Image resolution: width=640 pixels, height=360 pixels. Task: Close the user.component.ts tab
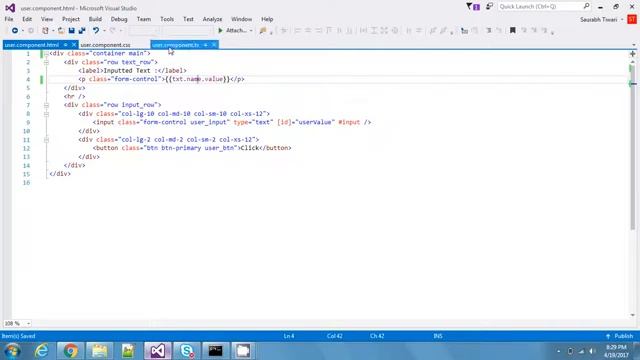pyautogui.click(x=214, y=45)
